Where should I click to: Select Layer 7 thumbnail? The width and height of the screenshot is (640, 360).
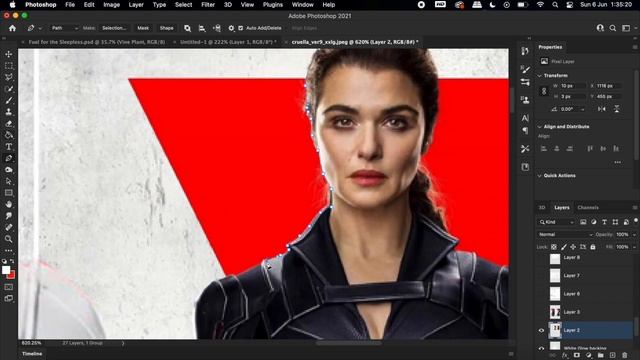(555, 276)
